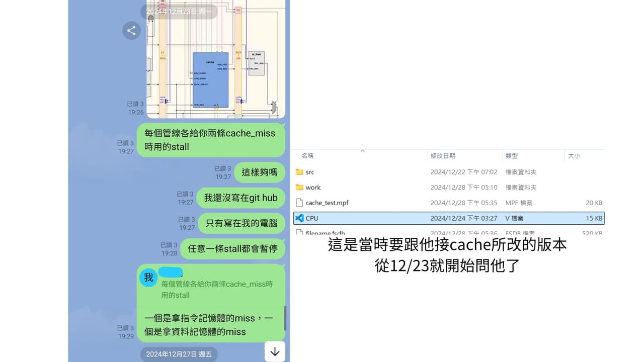Select the cache_test.mpf file icon

(x=299, y=203)
